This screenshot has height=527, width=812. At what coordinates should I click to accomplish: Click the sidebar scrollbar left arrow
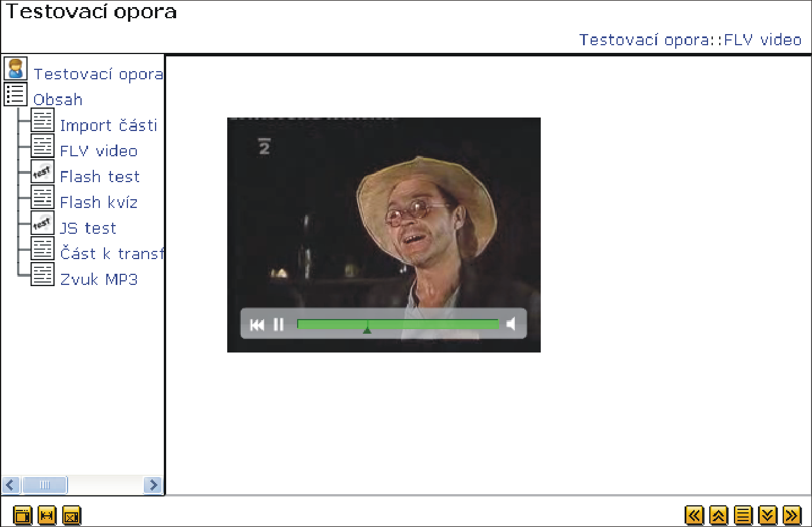coord(11,485)
